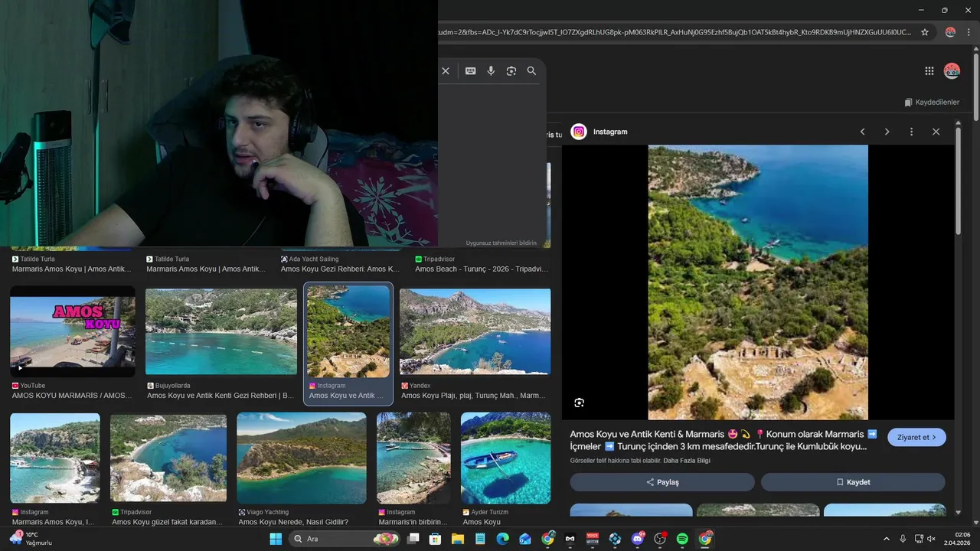
Task: Close the Instagram image preview panel
Action: pos(936,132)
